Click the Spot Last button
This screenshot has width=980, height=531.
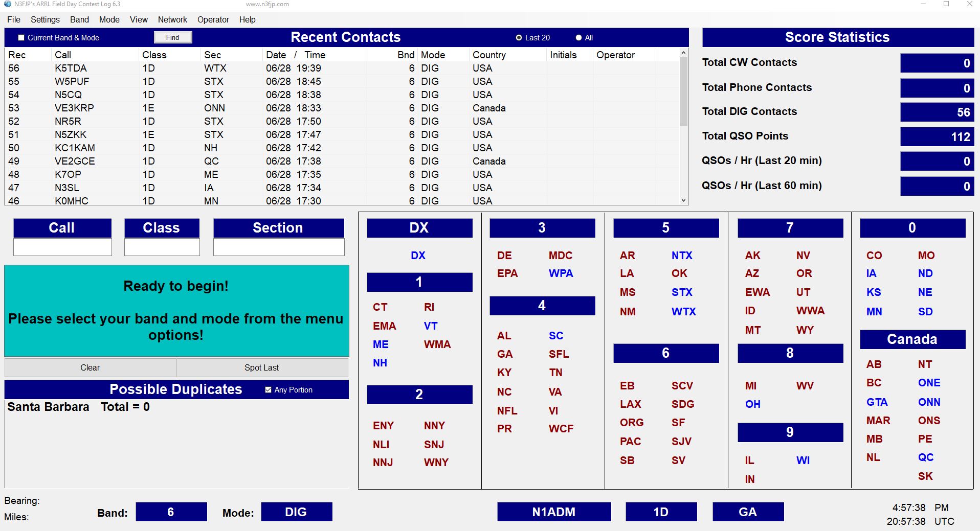point(261,367)
